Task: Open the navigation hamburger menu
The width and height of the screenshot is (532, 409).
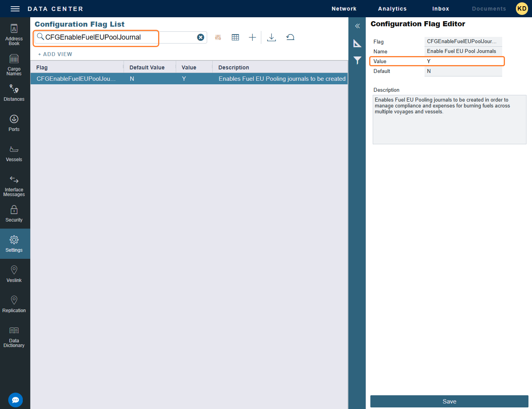Action: click(x=15, y=8)
